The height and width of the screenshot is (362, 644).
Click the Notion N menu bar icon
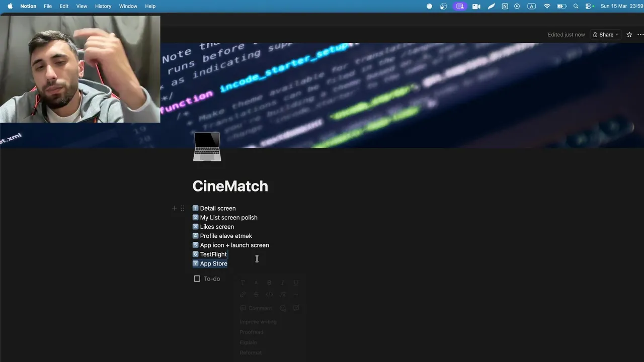505,6
